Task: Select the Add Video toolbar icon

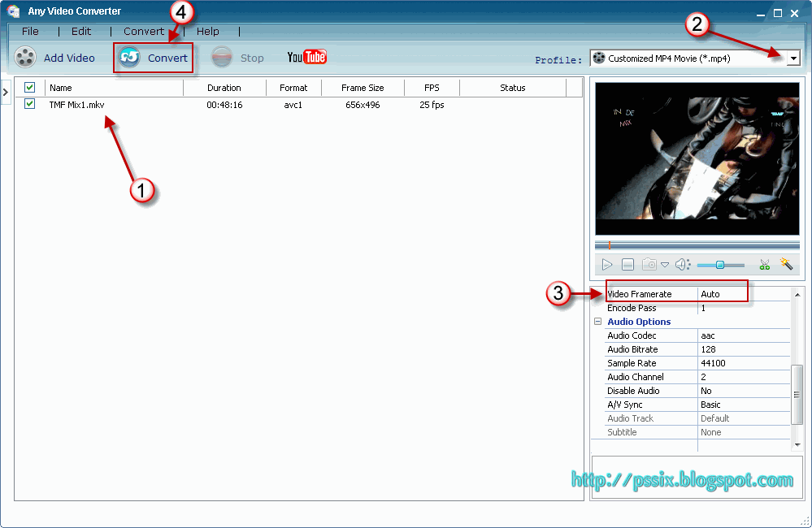Action: (x=26, y=58)
